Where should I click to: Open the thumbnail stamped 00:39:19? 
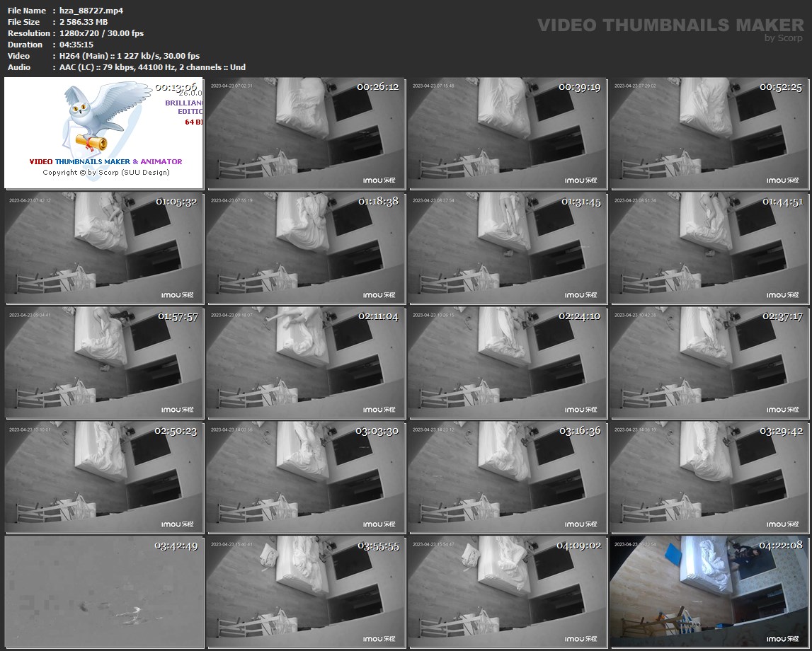click(x=508, y=134)
